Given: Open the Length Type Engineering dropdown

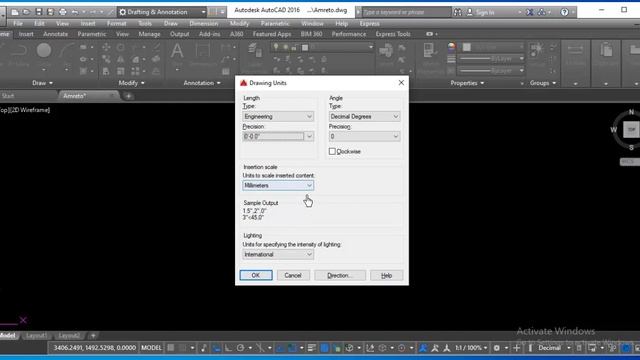Looking at the screenshot, I should pos(278,116).
